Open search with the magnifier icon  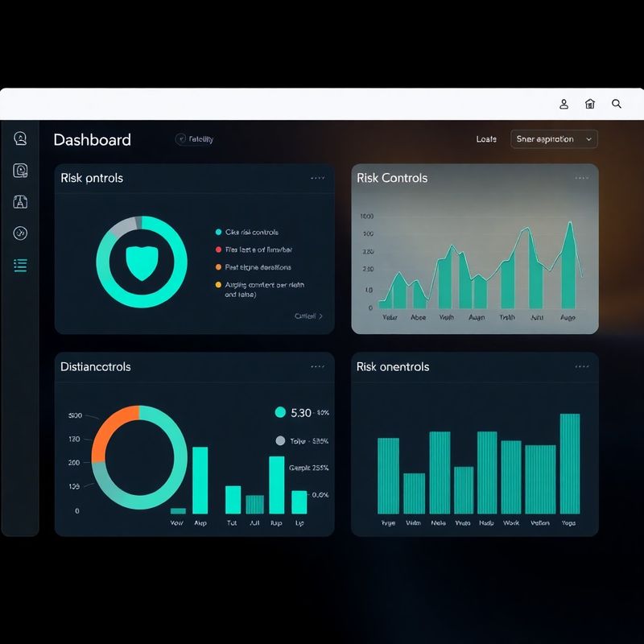(x=616, y=104)
